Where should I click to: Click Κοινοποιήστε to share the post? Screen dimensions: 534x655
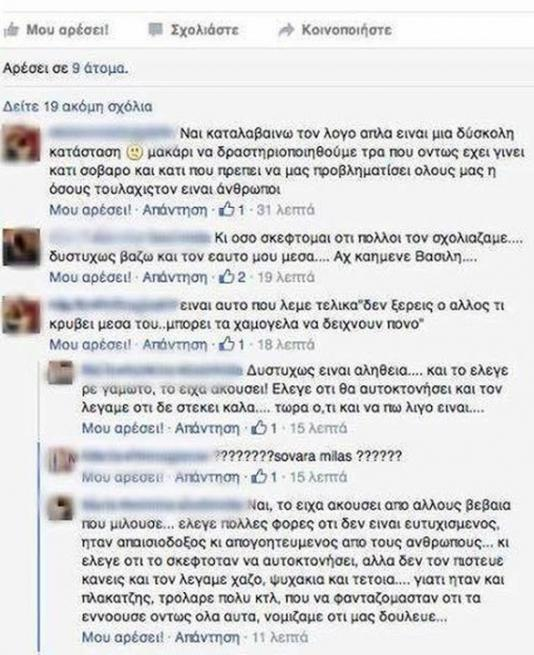click(x=346, y=30)
